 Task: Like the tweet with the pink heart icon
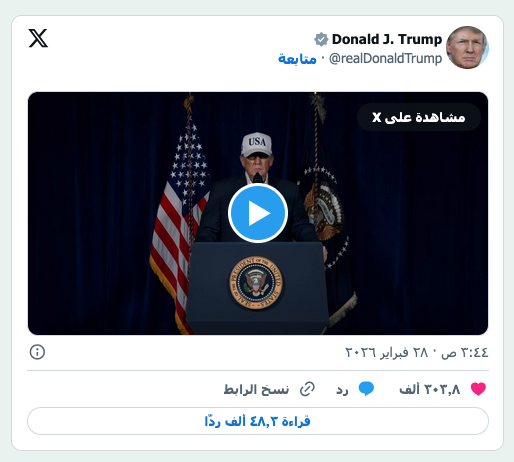click(478, 389)
